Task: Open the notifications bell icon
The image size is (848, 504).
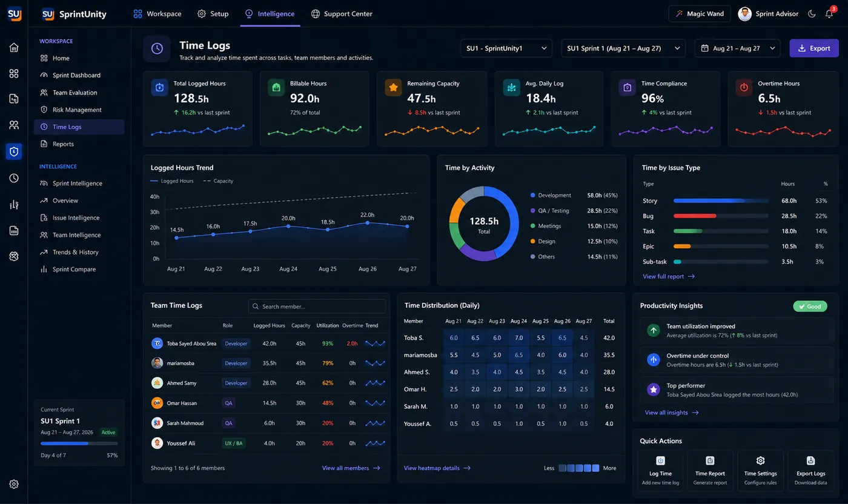Action: pyautogui.click(x=829, y=14)
